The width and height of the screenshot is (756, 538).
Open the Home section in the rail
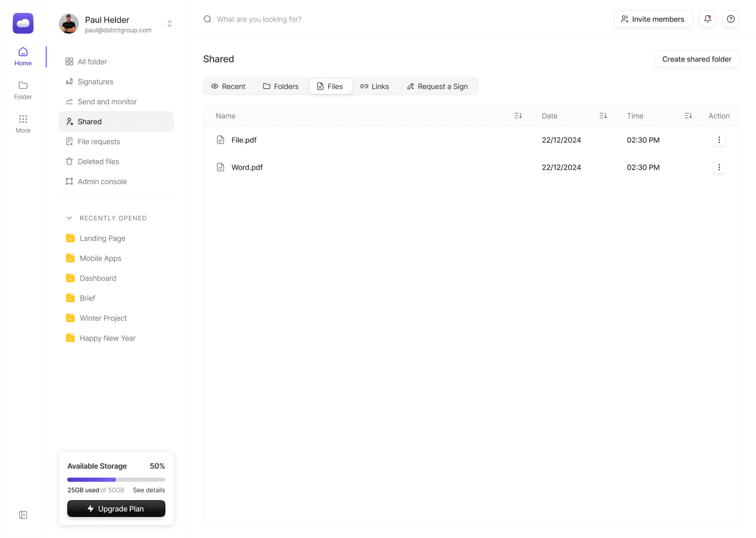tap(23, 57)
